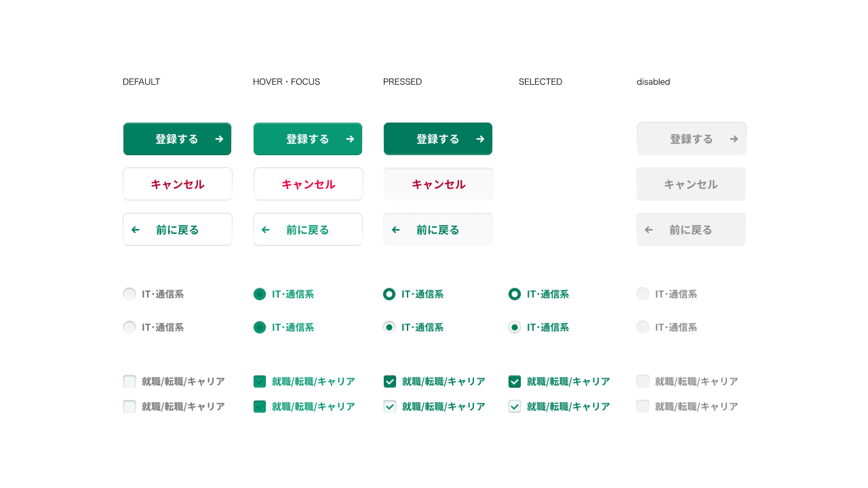Click the gray arrow on the disabled 登録する button

734,139
